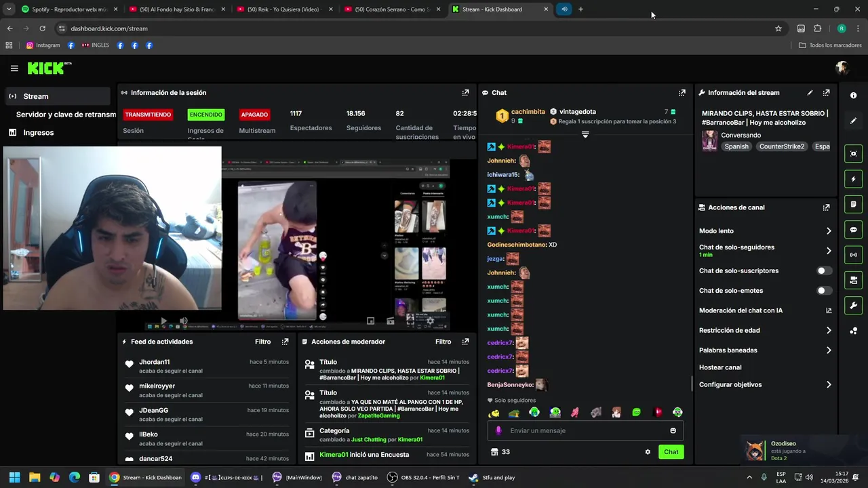Reload the dashboard page

[42, 28]
